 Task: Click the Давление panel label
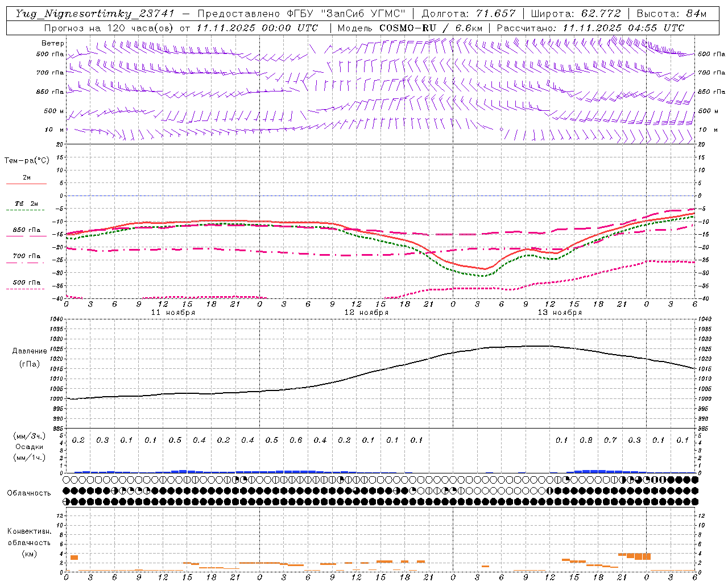[30, 351]
